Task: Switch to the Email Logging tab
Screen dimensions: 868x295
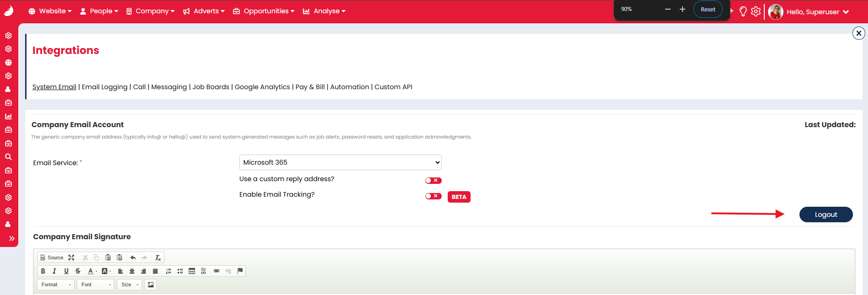Action: pyautogui.click(x=105, y=87)
